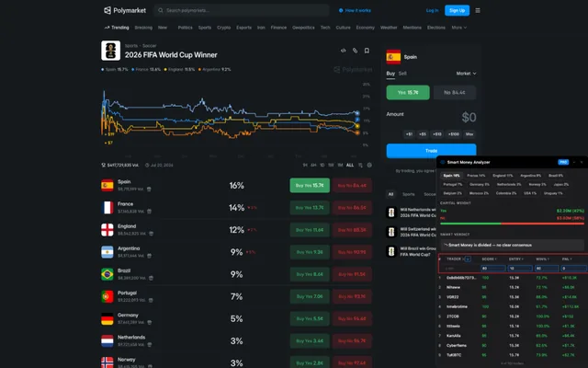
Task: Toggle the filter button beside TRADER header
Action: [x=468, y=259]
